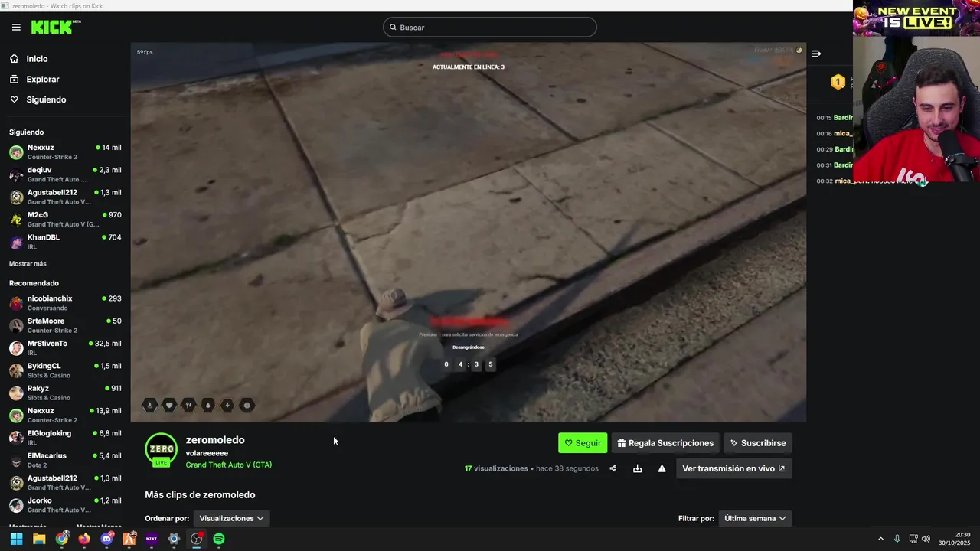Click ElGlogloking avatar icon
980x551 pixels.
pos(16,438)
